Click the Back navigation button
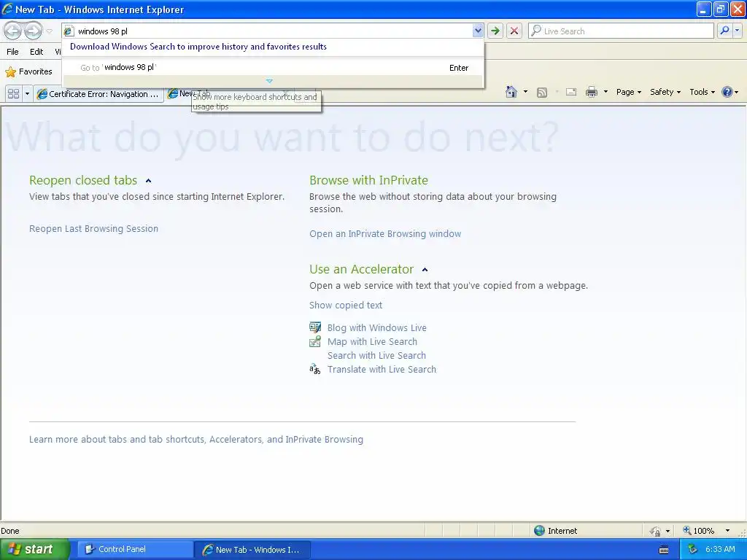Viewport: 747px width, 560px height. tap(13, 31)
